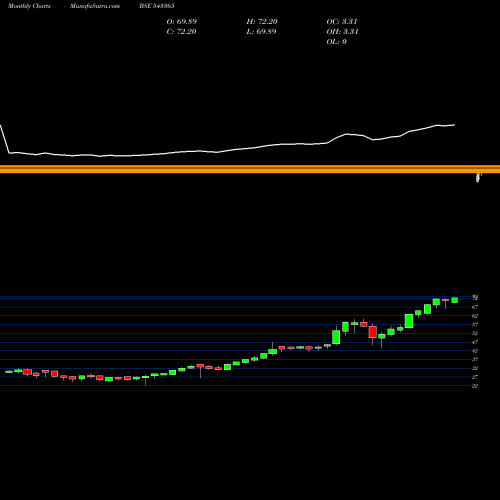This screenshot has width=500, height=500.
Task: Click the price axis label 27
Action: click(475, 377)
